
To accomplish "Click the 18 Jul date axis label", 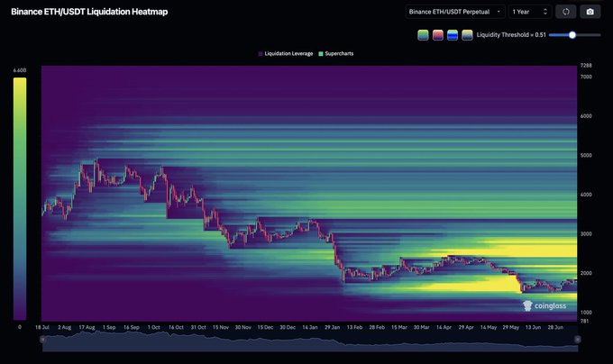I will click(x=42, y=327).
